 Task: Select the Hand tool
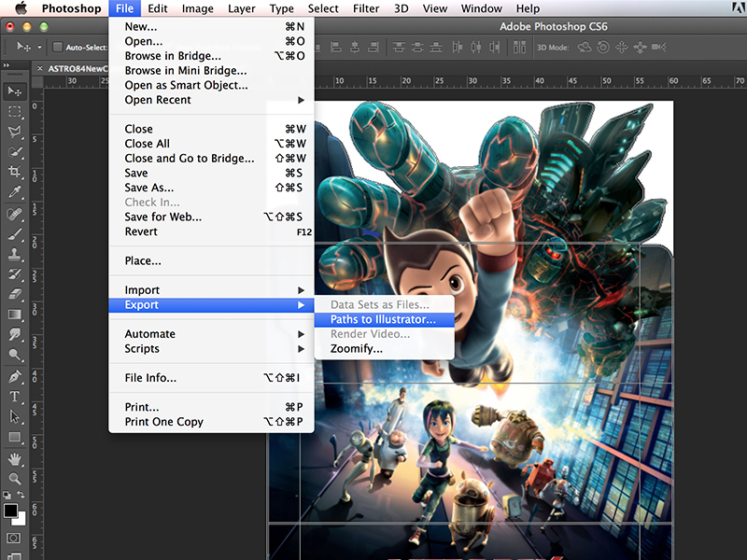coord(15,458)
